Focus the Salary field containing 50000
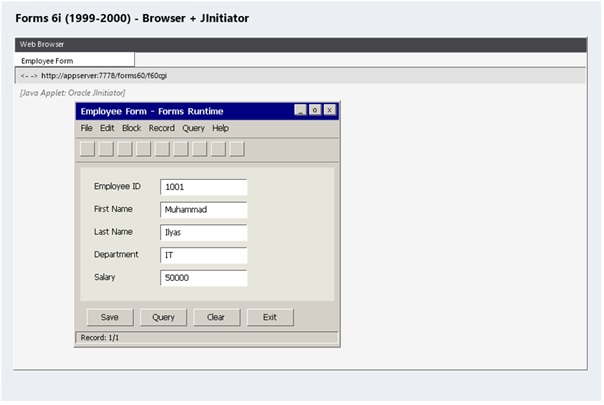The width and height of the screenshot is (604, 405). [203, 278]
